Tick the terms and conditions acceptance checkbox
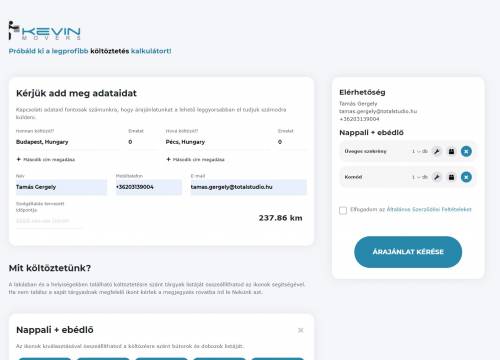500x360 pixels. click(x=343, y=210)
